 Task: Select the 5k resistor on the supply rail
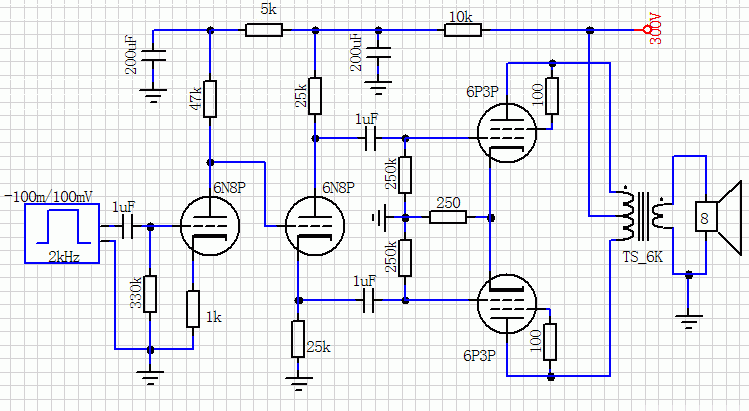point(267,30)
